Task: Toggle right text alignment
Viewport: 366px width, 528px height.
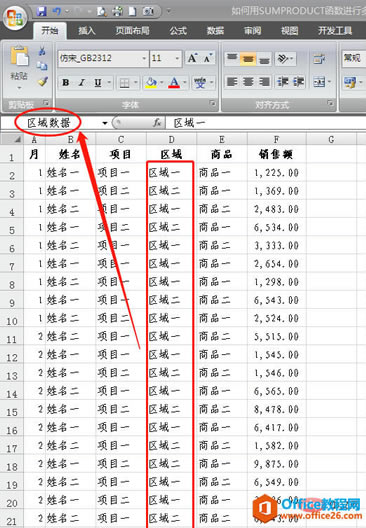Action: tap(265, 82)
